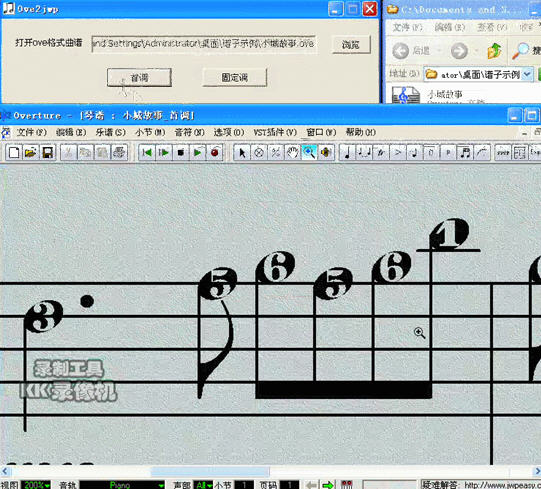Stop playback with the black square button

[x=180, y=153]
